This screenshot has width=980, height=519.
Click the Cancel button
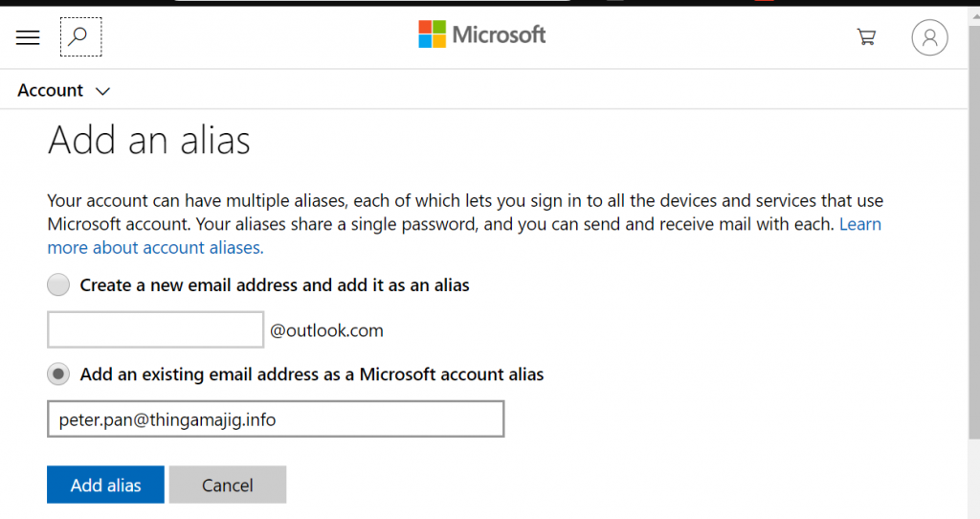(228, 485)
